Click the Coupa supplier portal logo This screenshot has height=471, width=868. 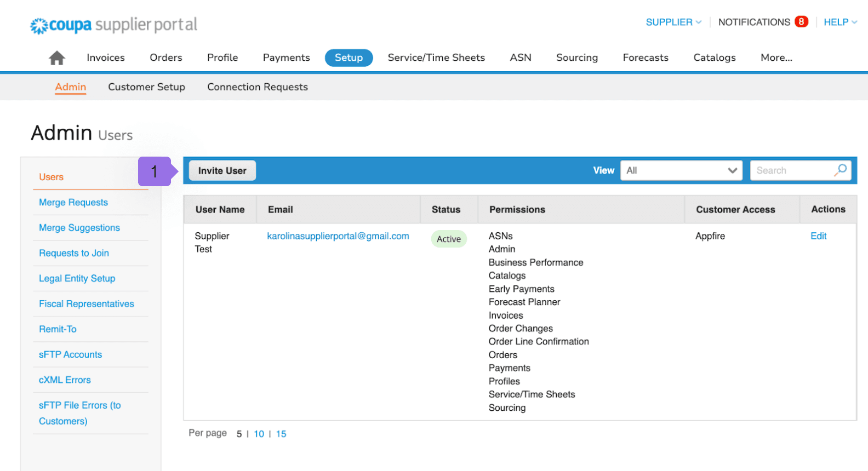tap(113, 25)
